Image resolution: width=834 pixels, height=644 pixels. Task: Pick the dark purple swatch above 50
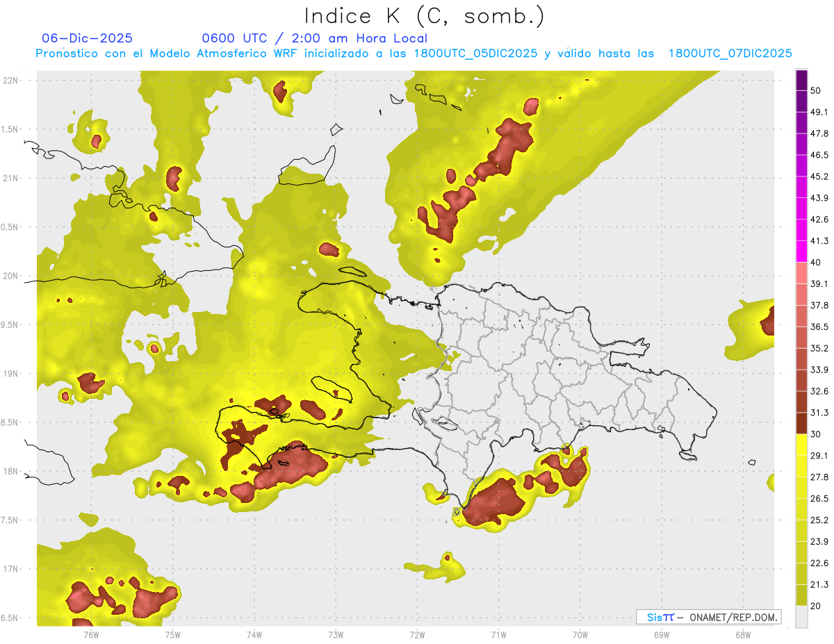tap(801, 80)
